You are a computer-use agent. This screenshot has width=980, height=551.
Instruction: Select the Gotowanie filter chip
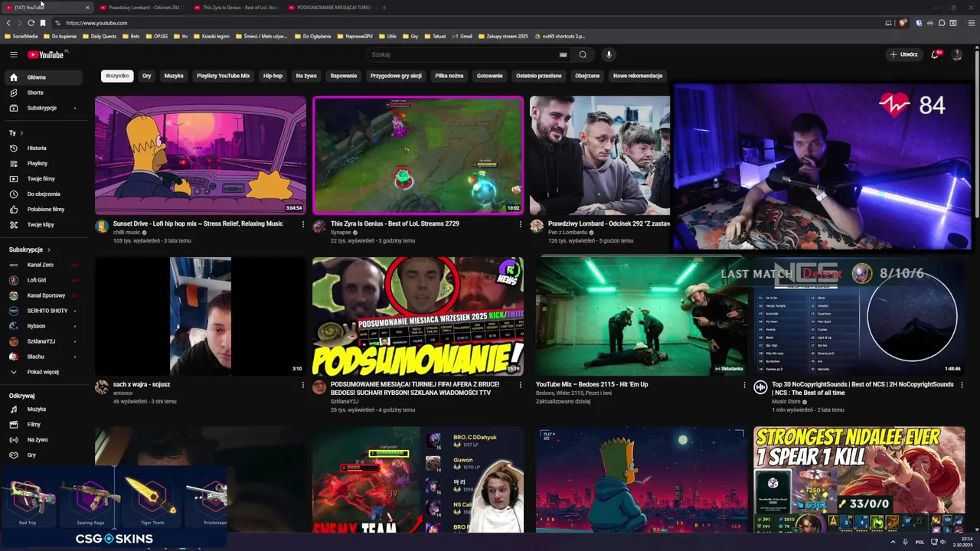tap(490, 76)
